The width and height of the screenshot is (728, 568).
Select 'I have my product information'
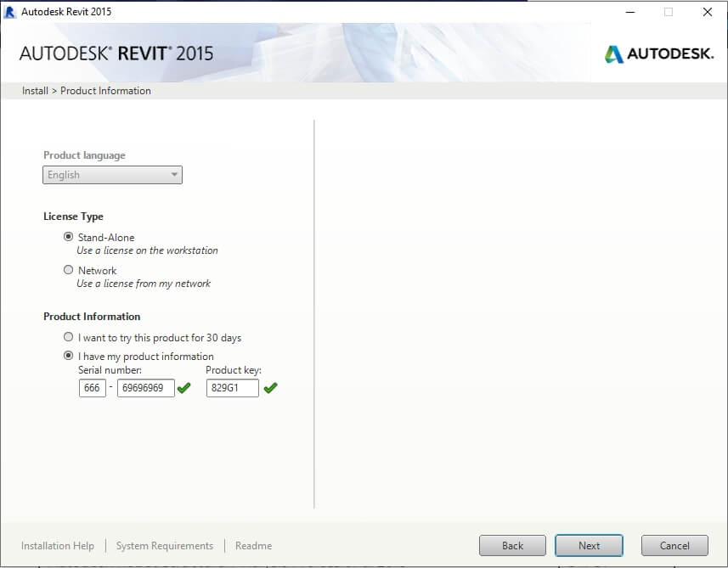(x=69, y=357)
